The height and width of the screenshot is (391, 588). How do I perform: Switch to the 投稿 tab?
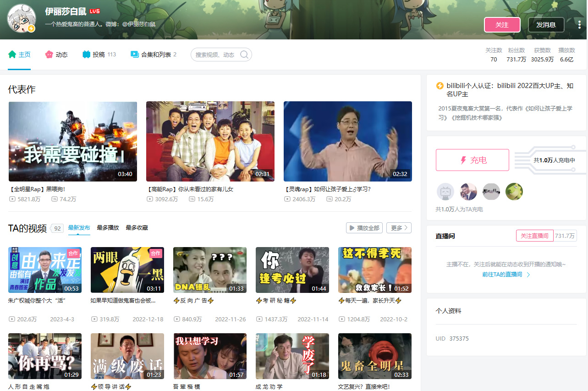pyautogui.click(x=99, y=55)
